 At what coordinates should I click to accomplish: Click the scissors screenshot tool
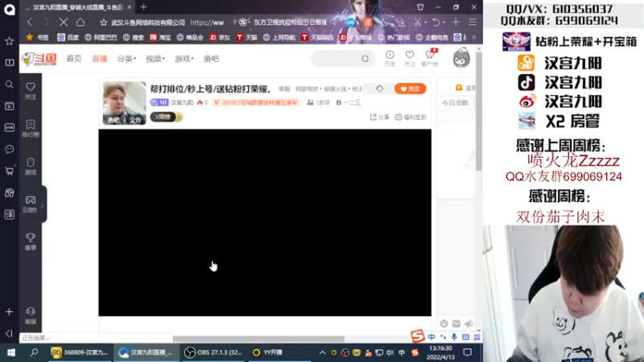pos(417,23)
